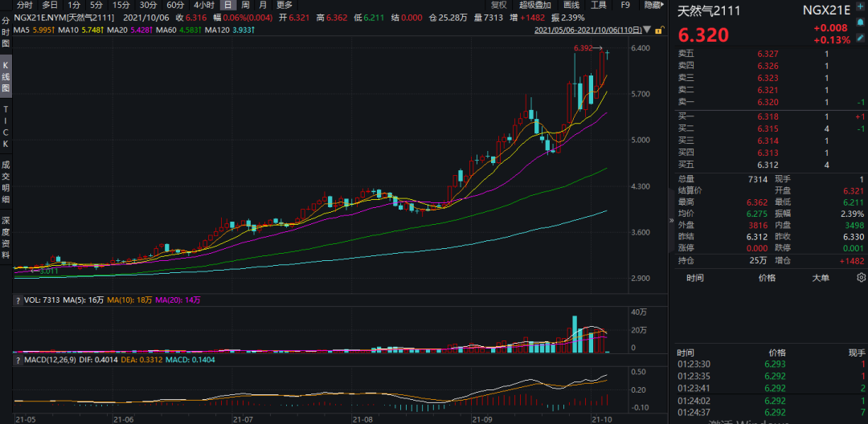
Task: Switch chart to 周 weekly period
Action: [245, 5]
